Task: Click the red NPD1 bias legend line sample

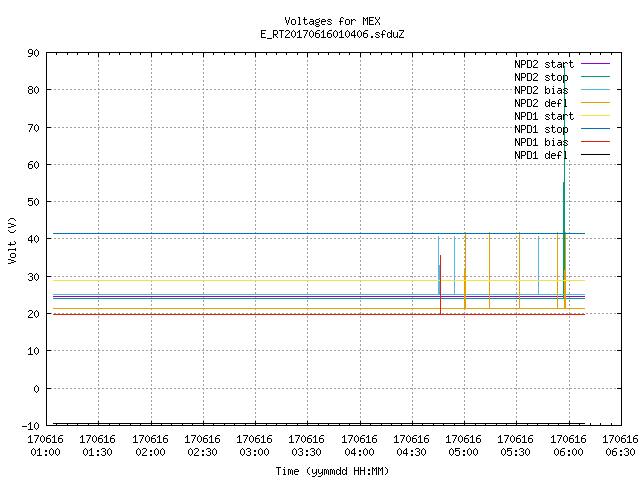Action: 595,142
